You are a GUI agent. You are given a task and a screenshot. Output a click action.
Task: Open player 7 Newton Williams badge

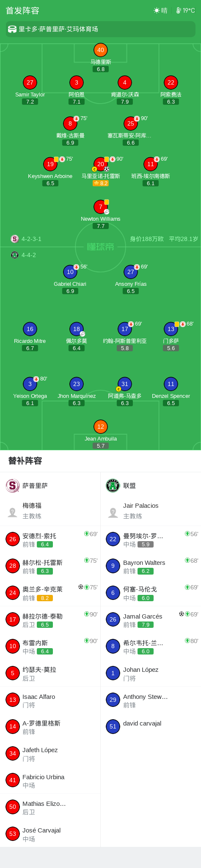[x=101, y=207]
